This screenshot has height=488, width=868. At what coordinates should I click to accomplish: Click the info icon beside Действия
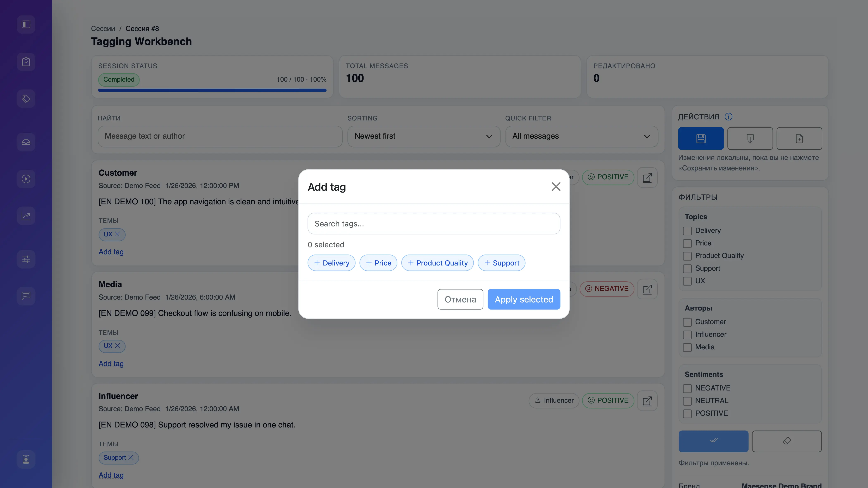tap(728, 117)
